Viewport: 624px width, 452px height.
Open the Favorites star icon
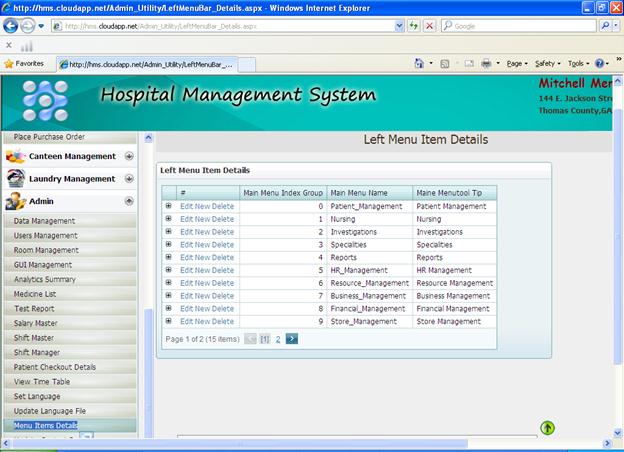coord(9,63)
